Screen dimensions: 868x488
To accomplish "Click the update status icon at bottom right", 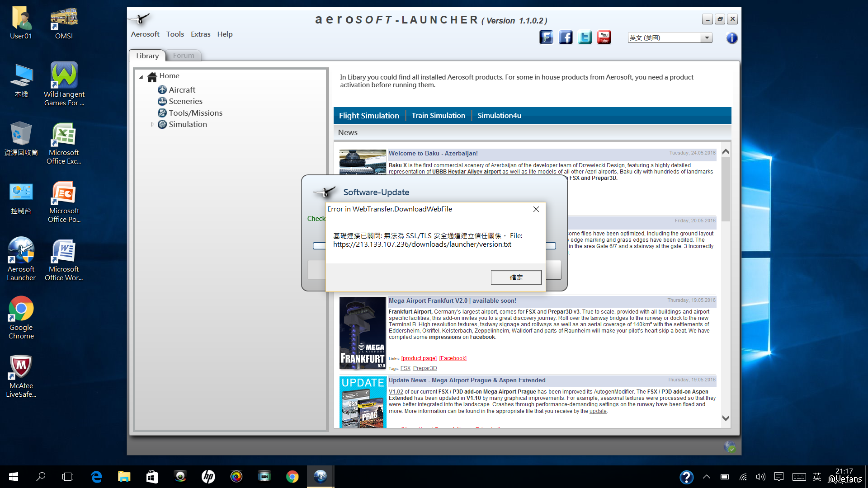I will (729, 447).
